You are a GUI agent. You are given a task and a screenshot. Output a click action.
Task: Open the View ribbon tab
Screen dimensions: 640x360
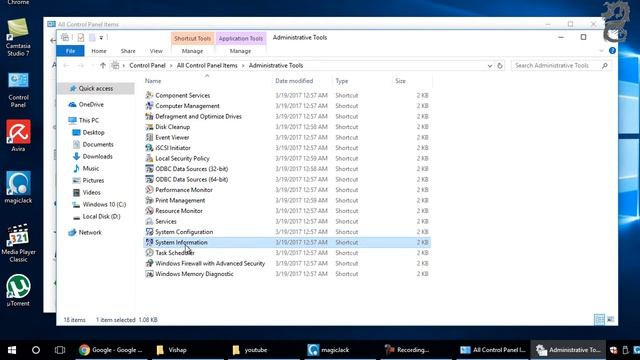[x=156, y=51]
